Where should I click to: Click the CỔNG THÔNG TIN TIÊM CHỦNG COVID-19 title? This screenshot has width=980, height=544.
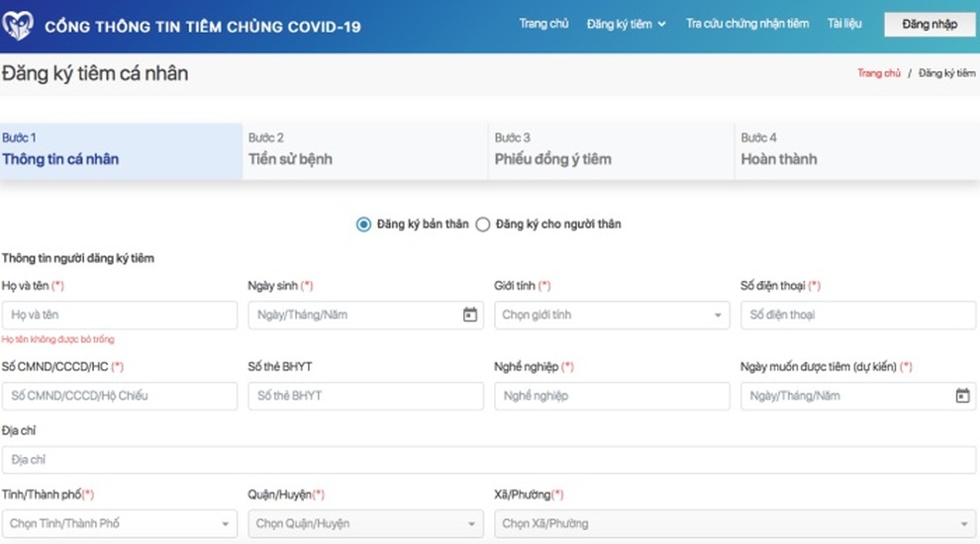(x=203, y=27)
